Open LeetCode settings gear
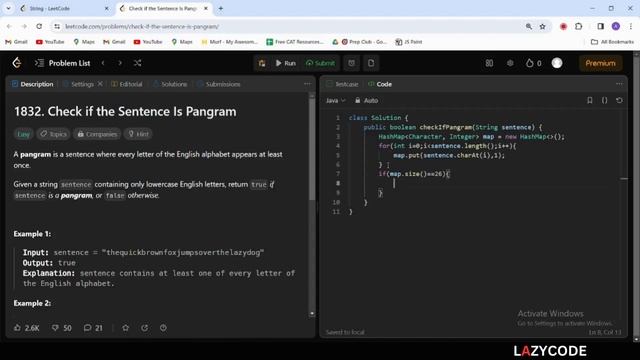This screenshot has height=360, width=640. coord(510,63)
